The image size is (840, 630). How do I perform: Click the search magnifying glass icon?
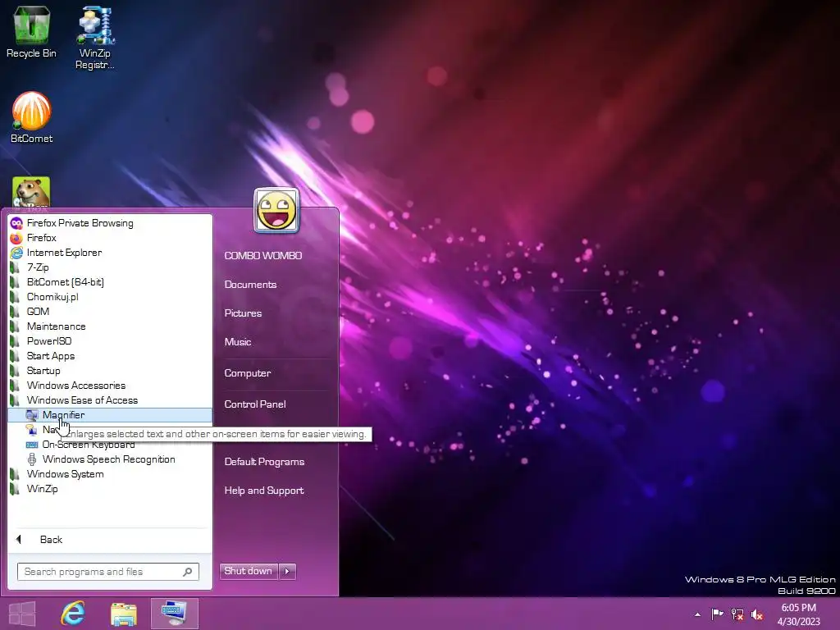[x=188, y=572]
